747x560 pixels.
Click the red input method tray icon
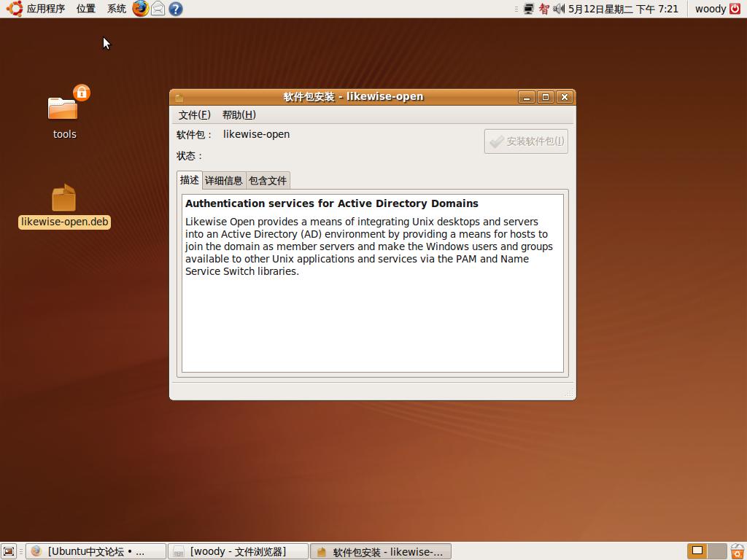click(x=543, y=9)
